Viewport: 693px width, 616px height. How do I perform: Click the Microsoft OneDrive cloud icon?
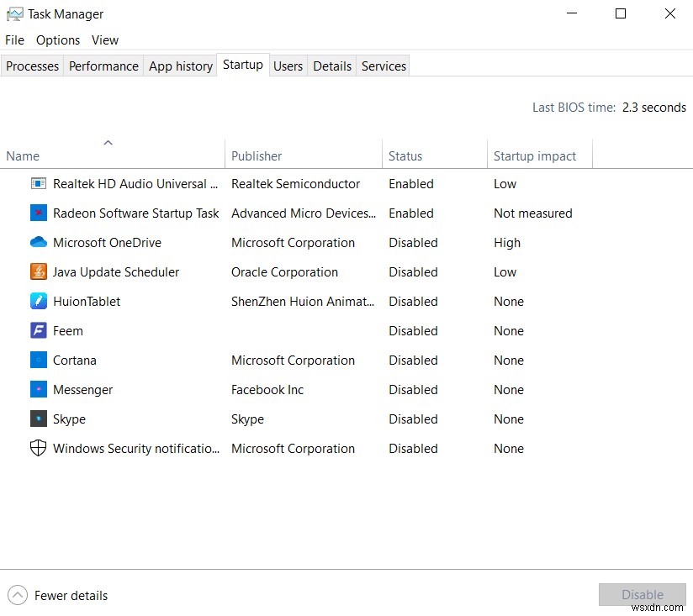(38, 242)
